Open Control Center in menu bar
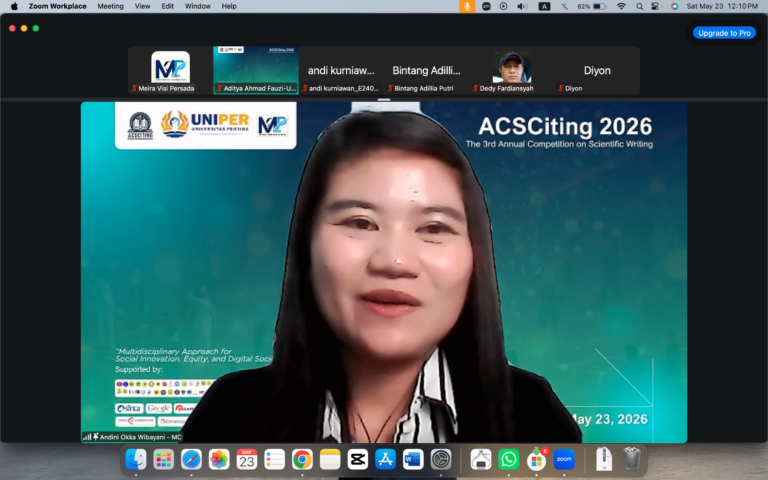This screenshot has height=480, width=768. click(655, 6)
